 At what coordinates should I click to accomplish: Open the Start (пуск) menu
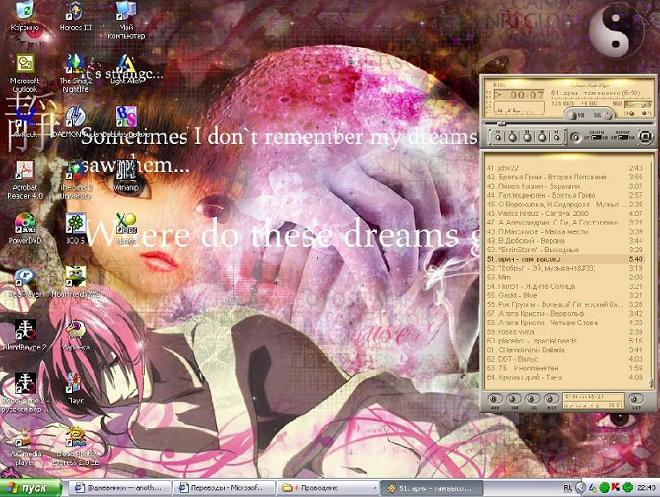[30, 488]
